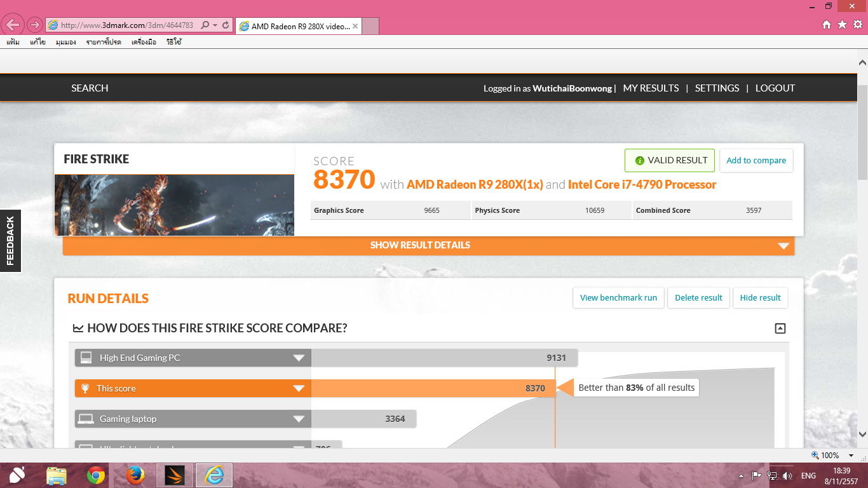Open the site SETTINGS link
Screen dimensions: 868x488
[717, 88]
